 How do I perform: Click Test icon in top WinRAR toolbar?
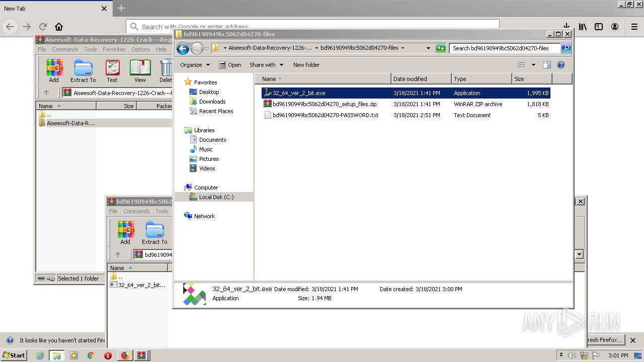tap(112, 71)
